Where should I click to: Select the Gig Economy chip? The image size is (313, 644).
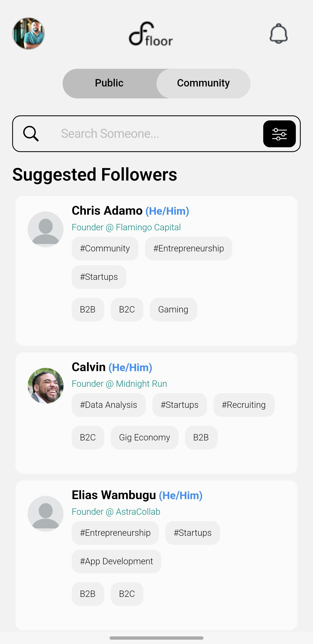[144, 437]
